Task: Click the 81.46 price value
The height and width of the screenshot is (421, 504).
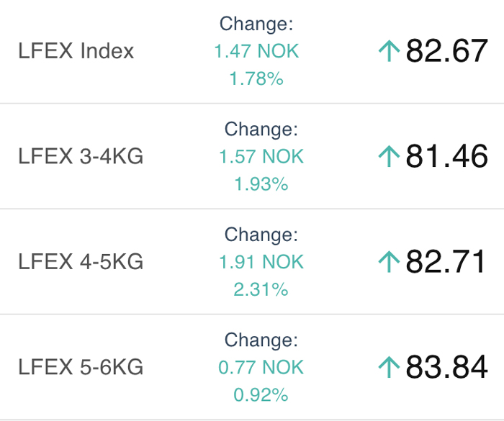Action: coord(447,156)
